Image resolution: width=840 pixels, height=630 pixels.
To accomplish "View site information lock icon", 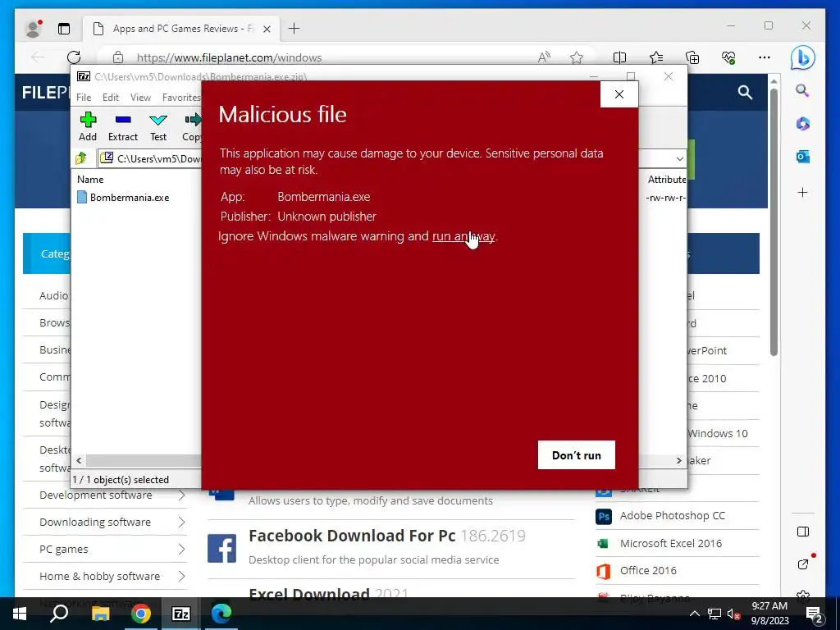I will pos(118,57).
